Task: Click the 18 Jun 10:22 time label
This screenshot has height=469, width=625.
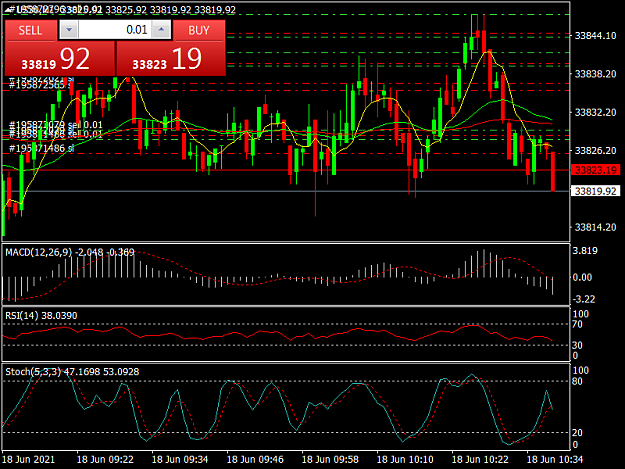Action: point(480,459)
